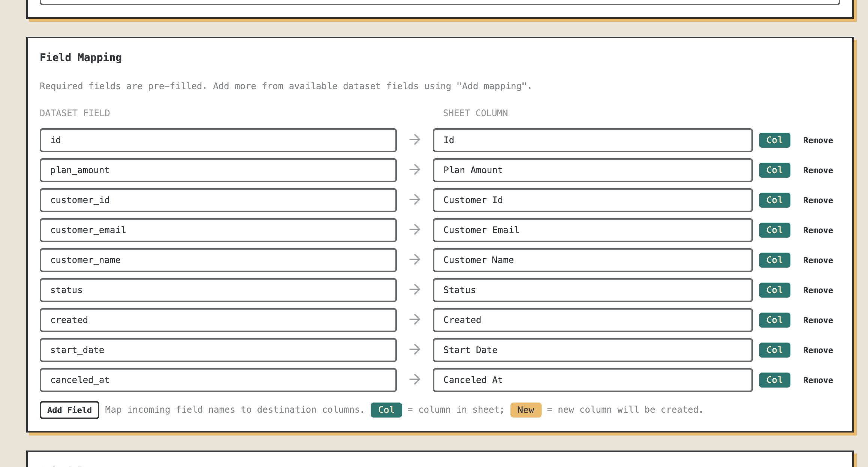Click the Col badge for the Id mapping
The image size is (868, 467).
click(x=774, y=140)
